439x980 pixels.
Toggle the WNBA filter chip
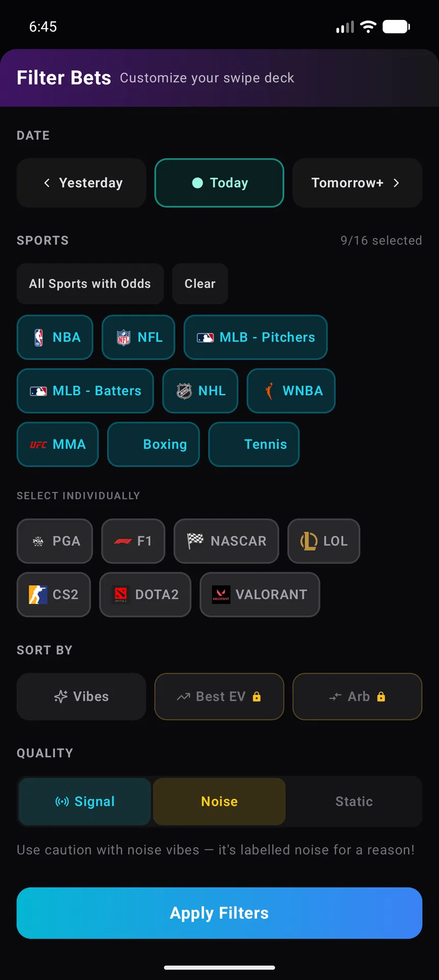click(x=291, y=391)
